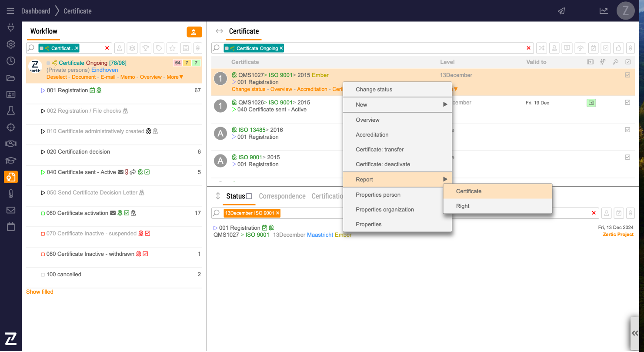Open the hamburger menu icon
Image resolution: width=644 pixels, height=352 pixels.
pos(10,11)
